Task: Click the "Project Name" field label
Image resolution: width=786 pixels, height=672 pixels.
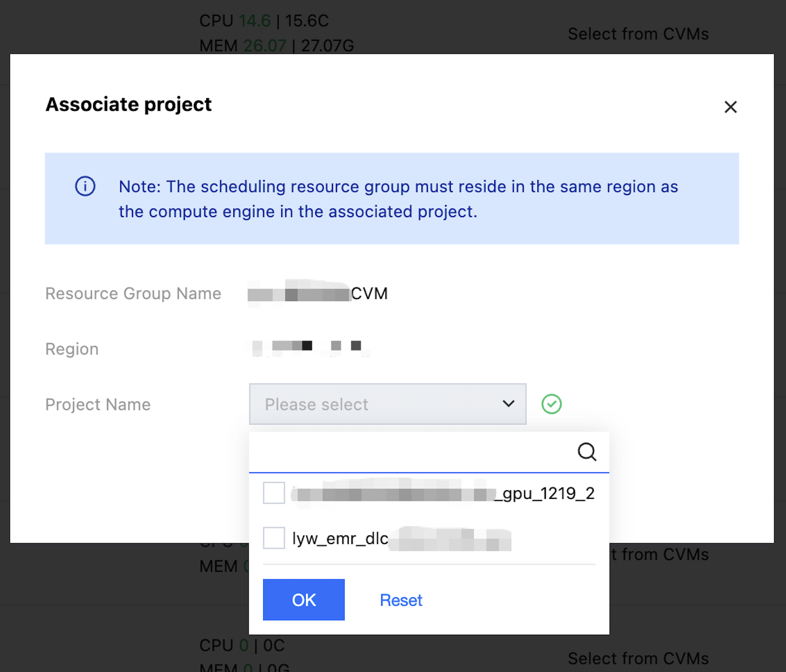Action: 98,404
